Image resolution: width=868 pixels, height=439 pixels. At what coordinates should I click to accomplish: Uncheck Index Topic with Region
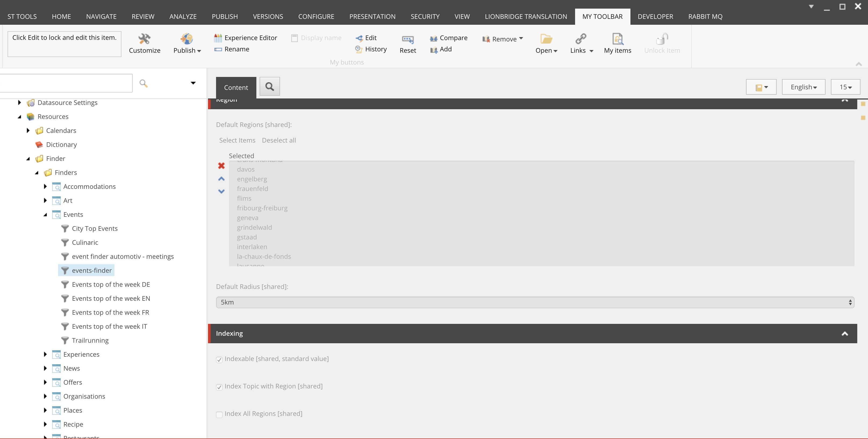[x=219, y=387]
